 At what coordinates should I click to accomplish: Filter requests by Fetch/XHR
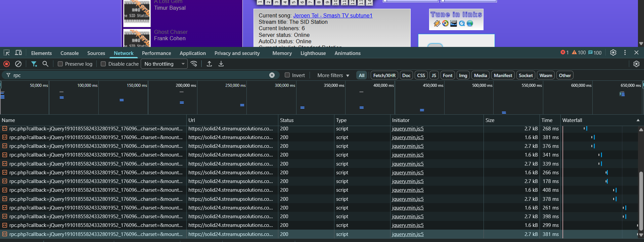click(x=384, y=75)
